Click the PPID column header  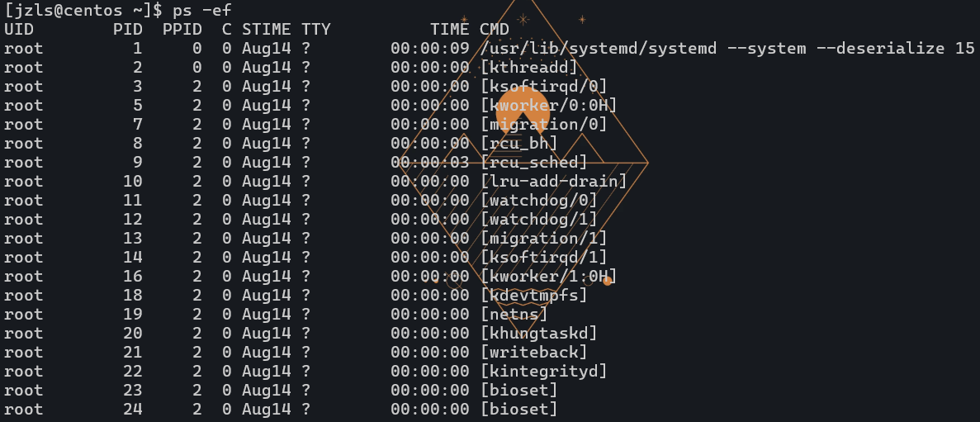point(182,30)
